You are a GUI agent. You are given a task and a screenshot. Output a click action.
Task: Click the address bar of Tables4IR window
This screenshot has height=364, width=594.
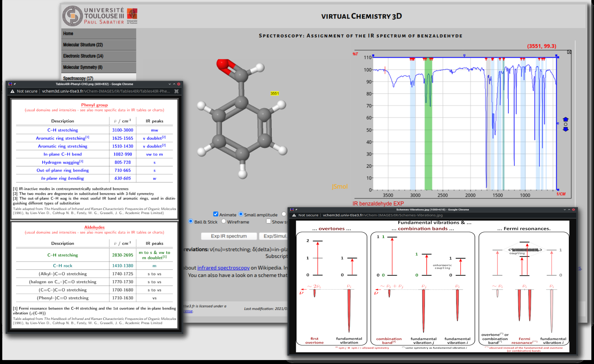pyautogui.click(x=105, y=91)
